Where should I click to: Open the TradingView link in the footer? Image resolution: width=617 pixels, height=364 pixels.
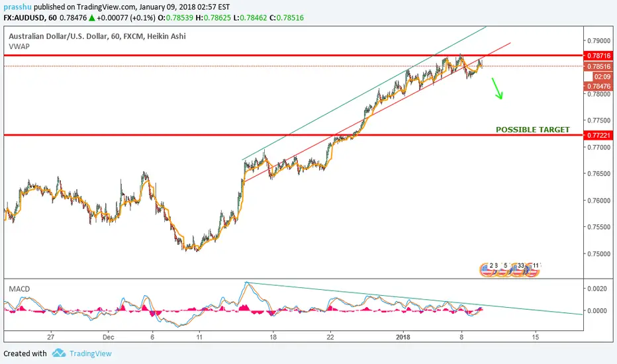pos(91,353)
